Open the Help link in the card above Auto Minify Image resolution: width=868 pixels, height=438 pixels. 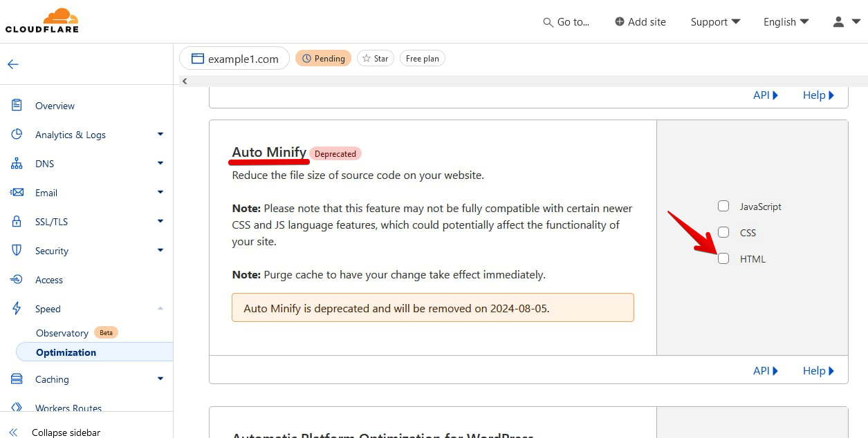[x=819, y=95]
